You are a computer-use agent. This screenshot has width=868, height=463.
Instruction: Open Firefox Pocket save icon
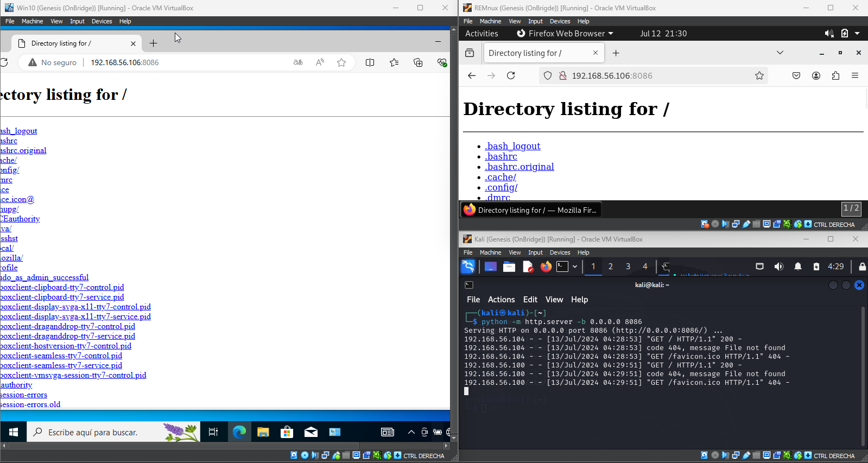(796, 75)
